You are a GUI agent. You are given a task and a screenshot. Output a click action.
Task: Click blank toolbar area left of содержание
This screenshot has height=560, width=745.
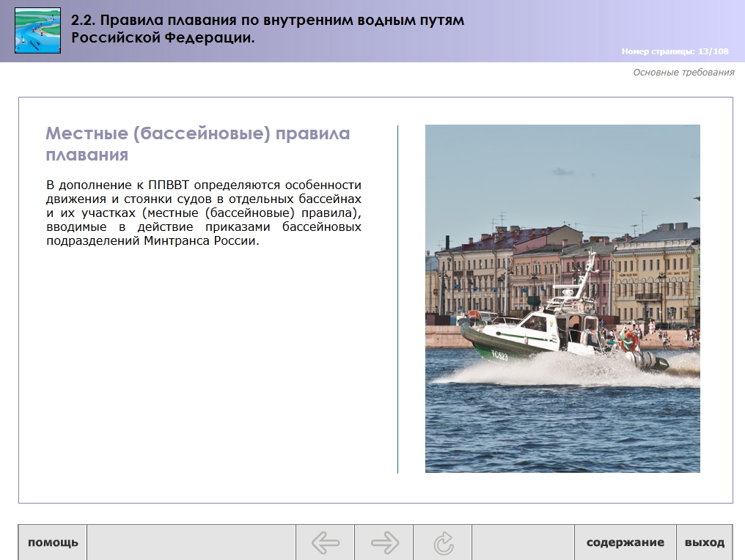[x=523, y=542]
